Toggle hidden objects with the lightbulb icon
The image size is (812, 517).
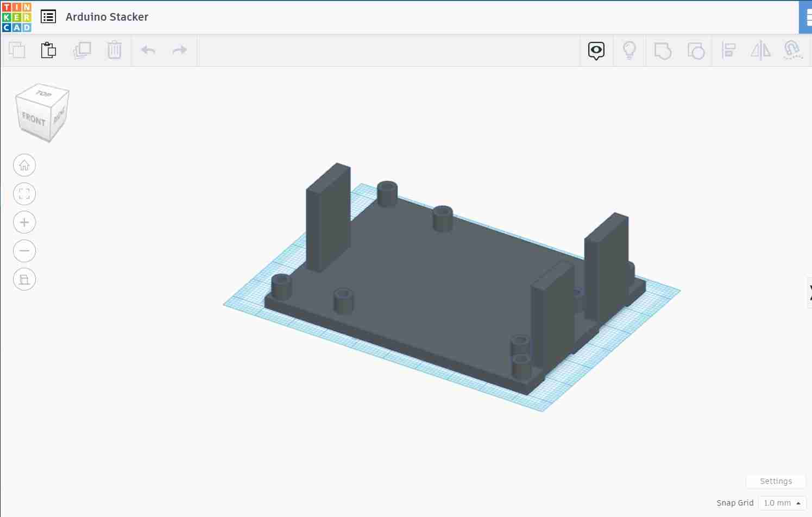630,50
